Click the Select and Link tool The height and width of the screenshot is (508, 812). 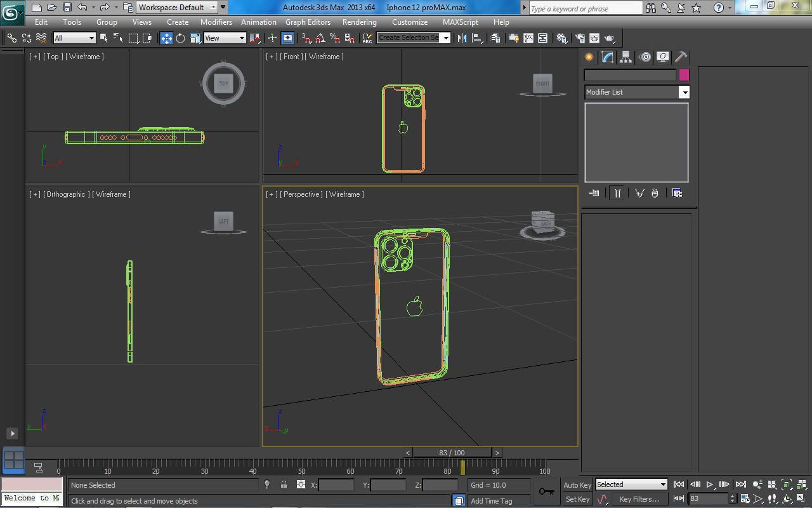click(11, 38)
